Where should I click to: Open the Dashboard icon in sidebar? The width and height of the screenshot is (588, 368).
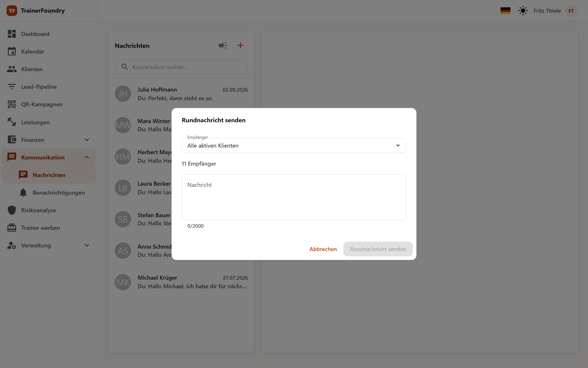click(12, 34)
